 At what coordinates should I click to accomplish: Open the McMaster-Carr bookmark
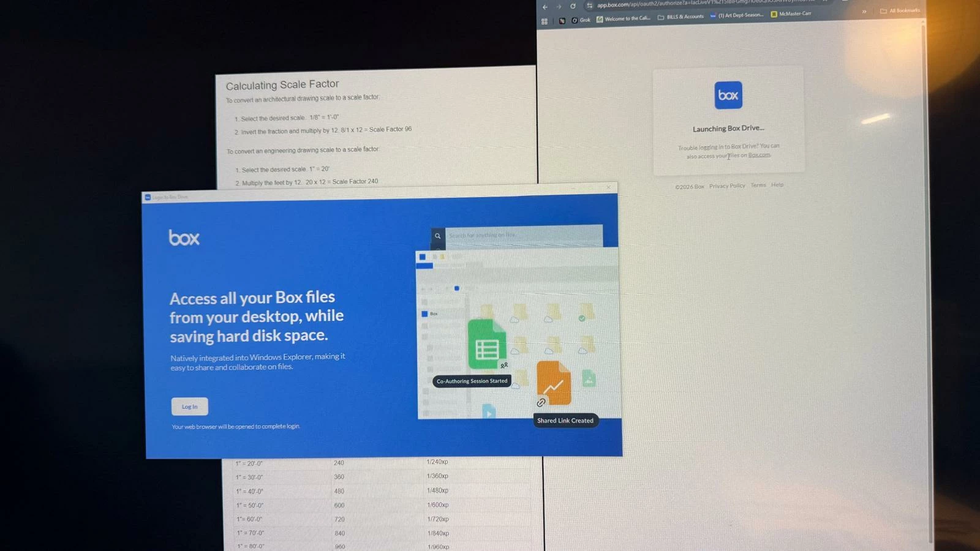coord(791,13)
